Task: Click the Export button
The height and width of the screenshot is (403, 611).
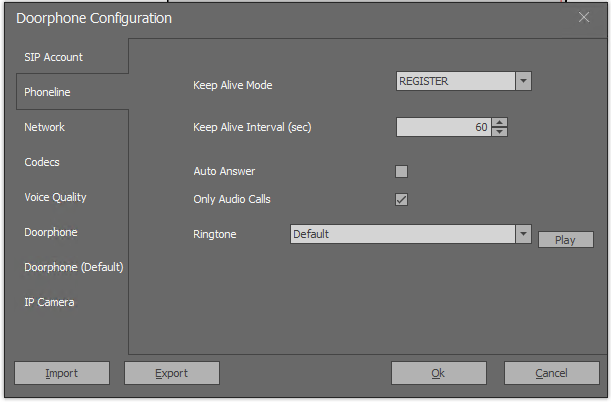Action: pyautogui.click(x=172, y=373)
